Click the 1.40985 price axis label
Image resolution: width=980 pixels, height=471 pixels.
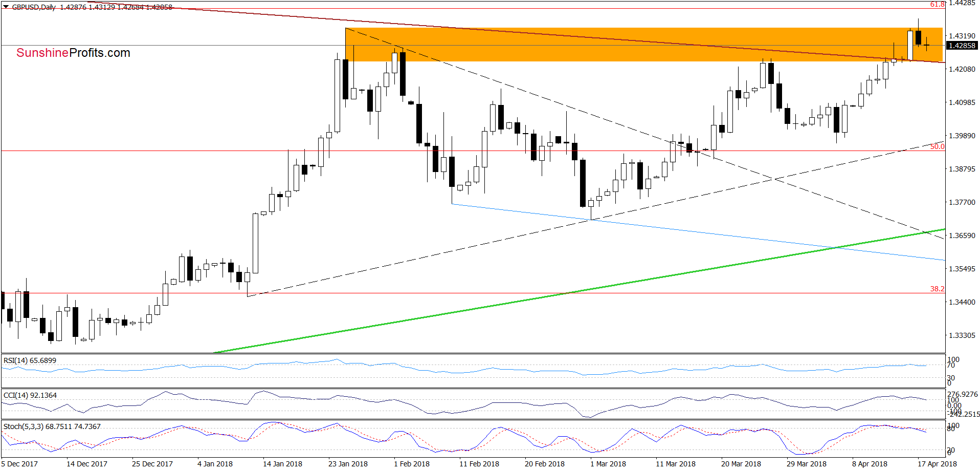pyautogui.click(x=962, y=102)
